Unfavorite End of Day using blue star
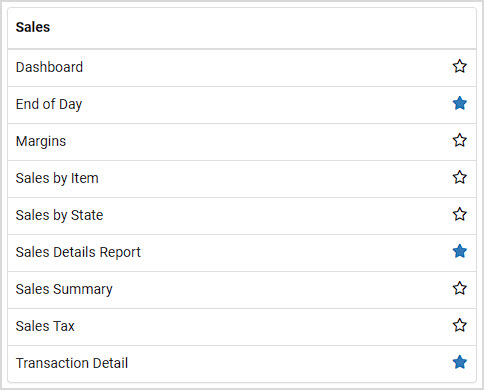 pyautogui.click(x=460, y=103)
